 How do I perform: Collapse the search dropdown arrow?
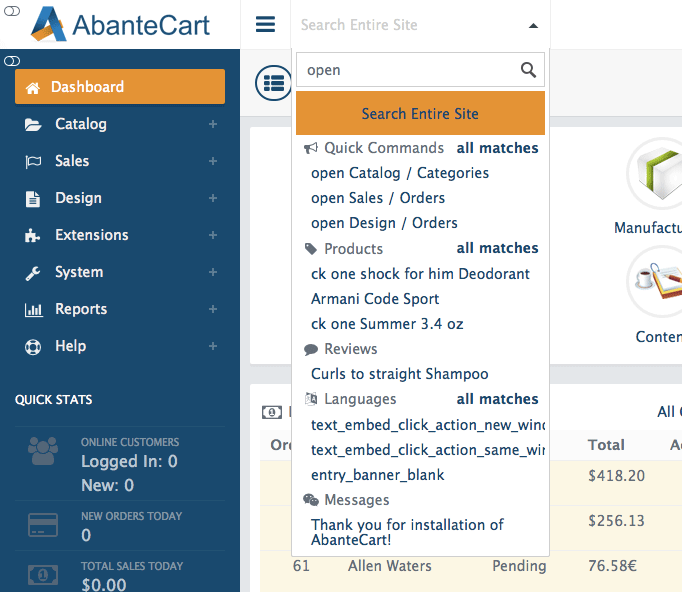pos(533,26)
